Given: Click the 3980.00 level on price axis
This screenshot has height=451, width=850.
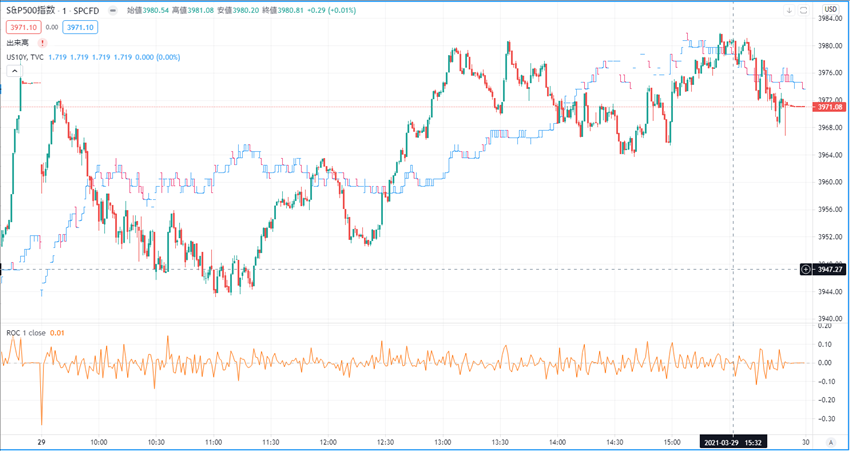Looking at the screenshot, I should point(830,46).
